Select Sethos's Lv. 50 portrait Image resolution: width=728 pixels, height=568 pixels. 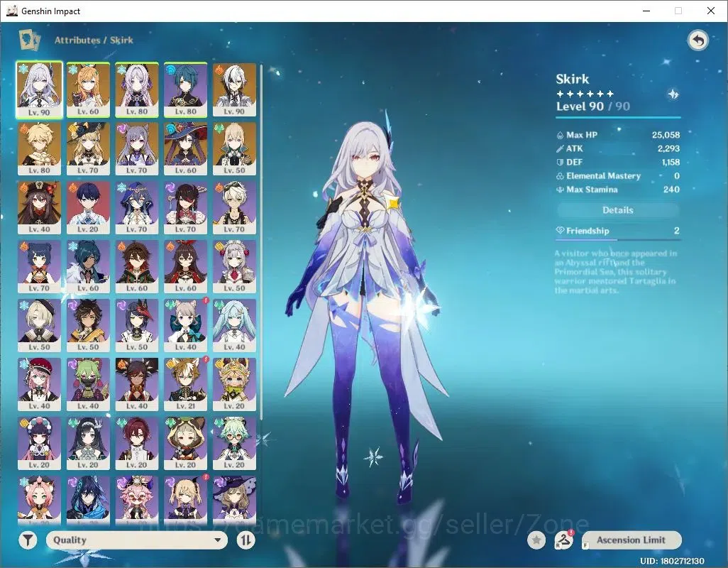[88, 326]
